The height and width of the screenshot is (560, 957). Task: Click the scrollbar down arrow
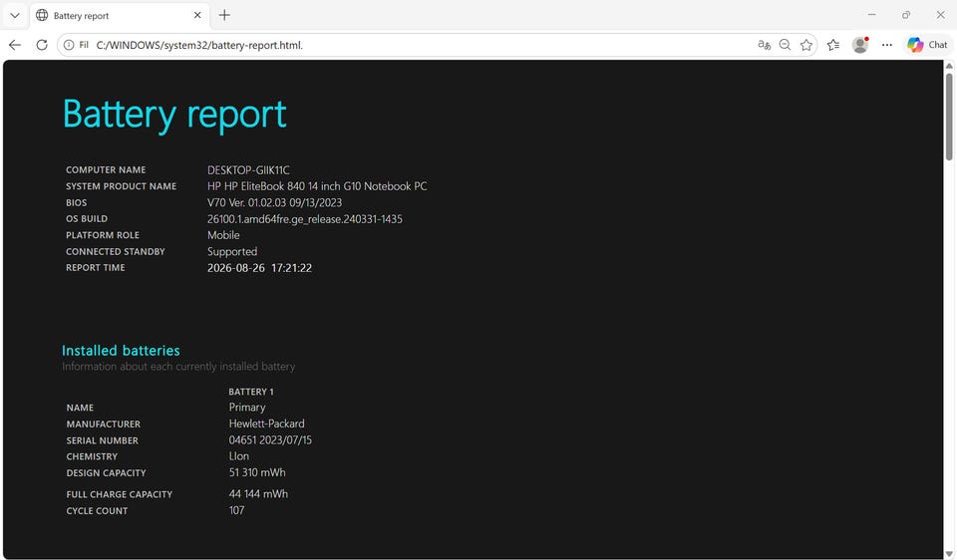click(949, 554)
